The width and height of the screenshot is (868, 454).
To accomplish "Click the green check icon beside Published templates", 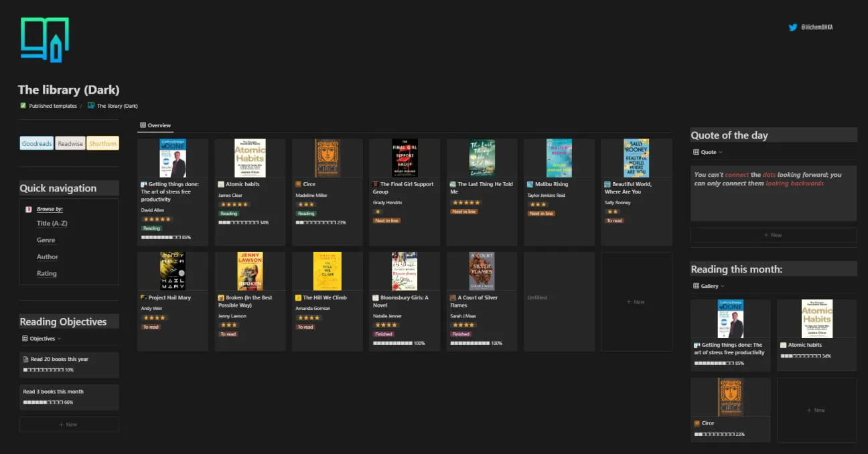I will [x=23, y=106].
